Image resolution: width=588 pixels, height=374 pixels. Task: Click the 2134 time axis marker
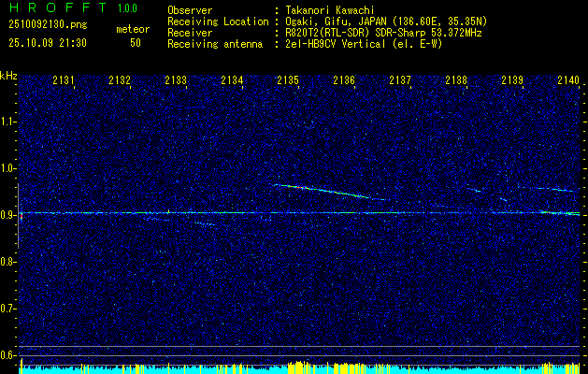(x=232, y=79)
